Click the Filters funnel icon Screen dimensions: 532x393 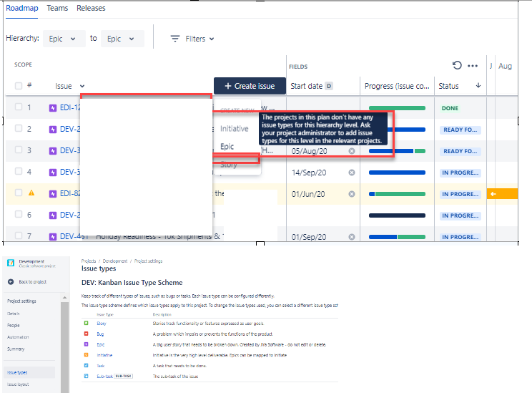point(174,39)
